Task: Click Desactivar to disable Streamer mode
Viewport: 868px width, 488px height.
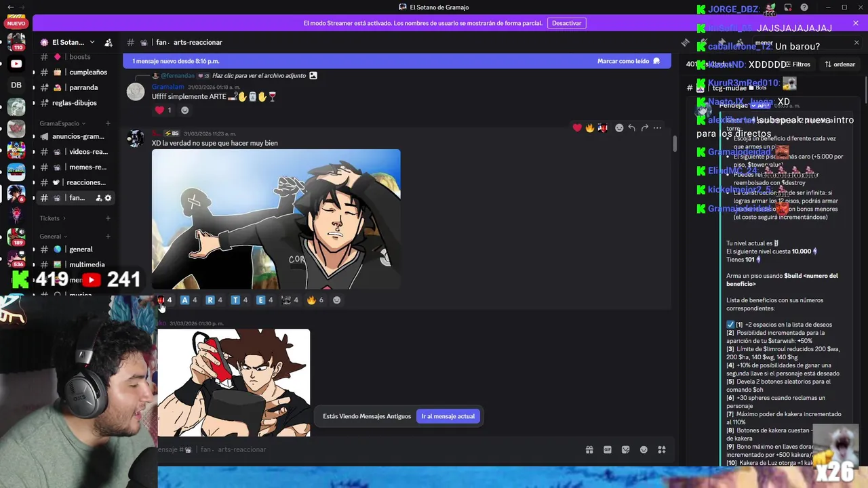Action: point(566,23)
